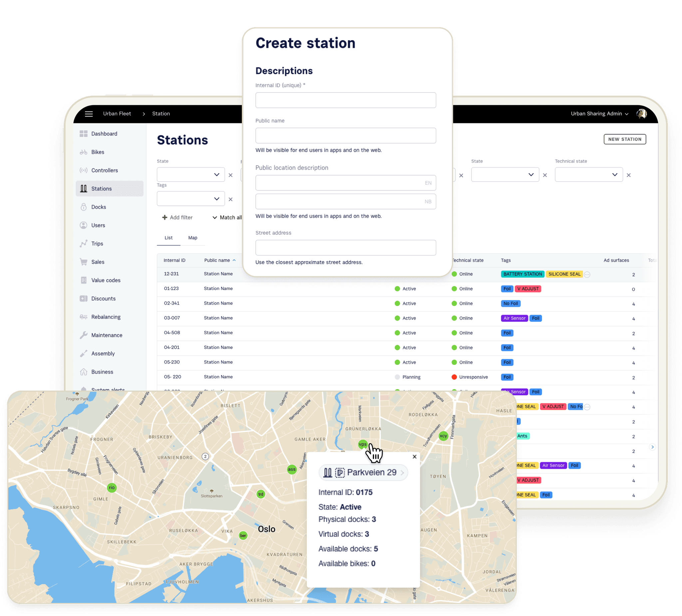This screenshot has width=682, height=616.
Task: Open the right State filter dropdown
Action: click(505, 174)
